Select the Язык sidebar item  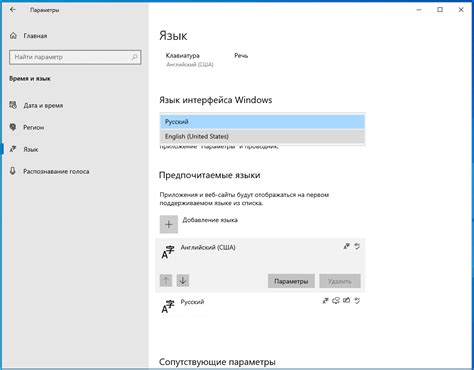click(31, 149)
